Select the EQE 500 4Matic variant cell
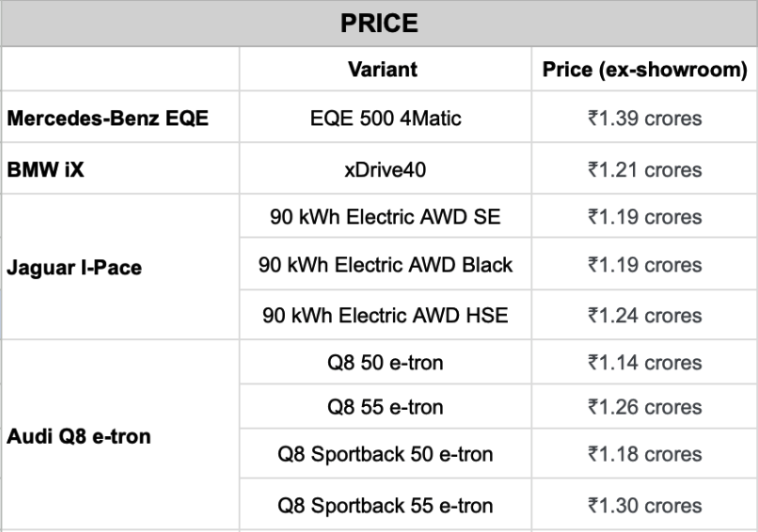This screenshot has height=532, width=758. pos(386,119)
